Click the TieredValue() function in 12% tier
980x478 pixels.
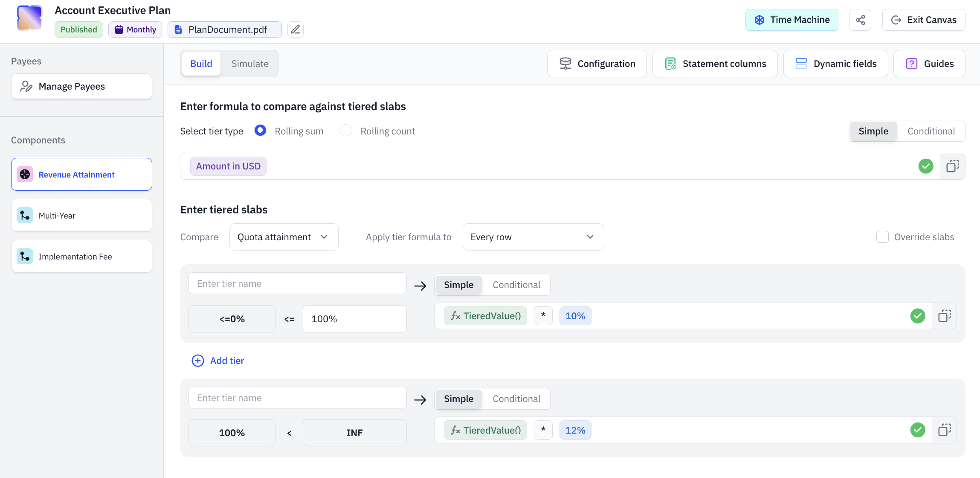(485, 430)
